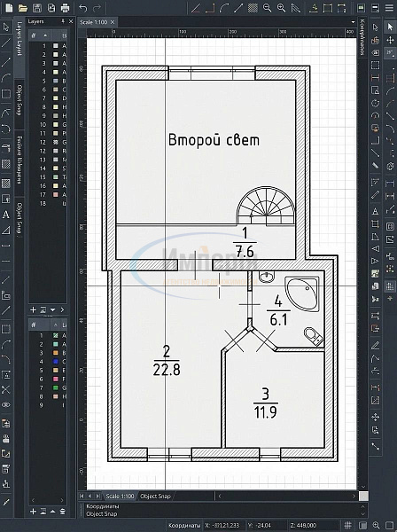
Task: Click the pink color swatch in row 6
Action: [x=56, y=379]
